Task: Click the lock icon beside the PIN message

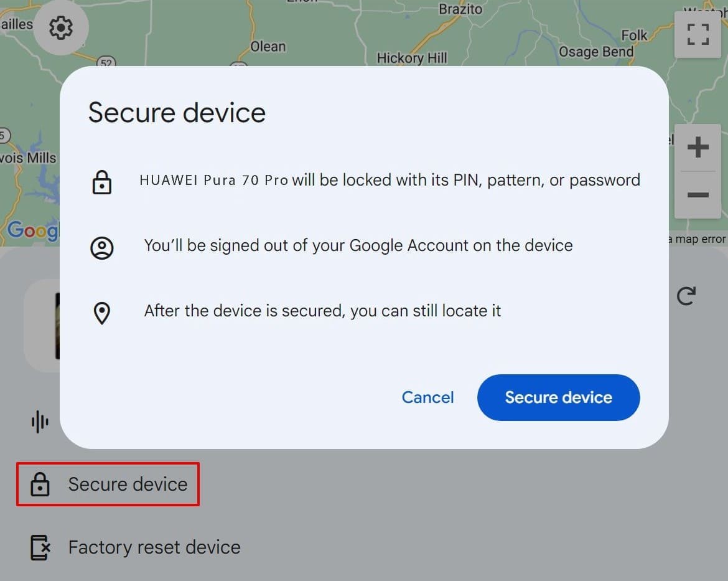Action: click(x=102, y=182)
